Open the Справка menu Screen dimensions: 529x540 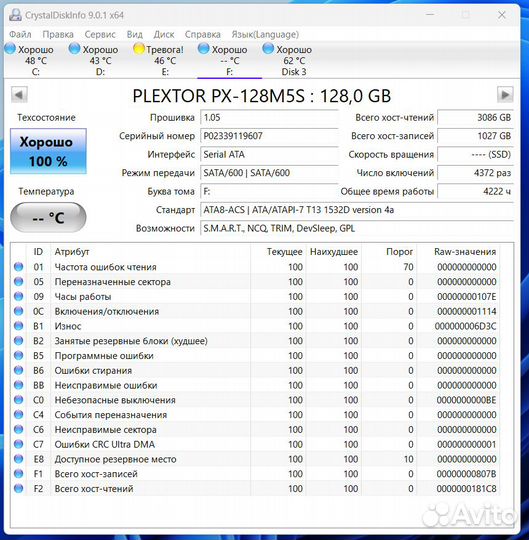click(203, 34)
